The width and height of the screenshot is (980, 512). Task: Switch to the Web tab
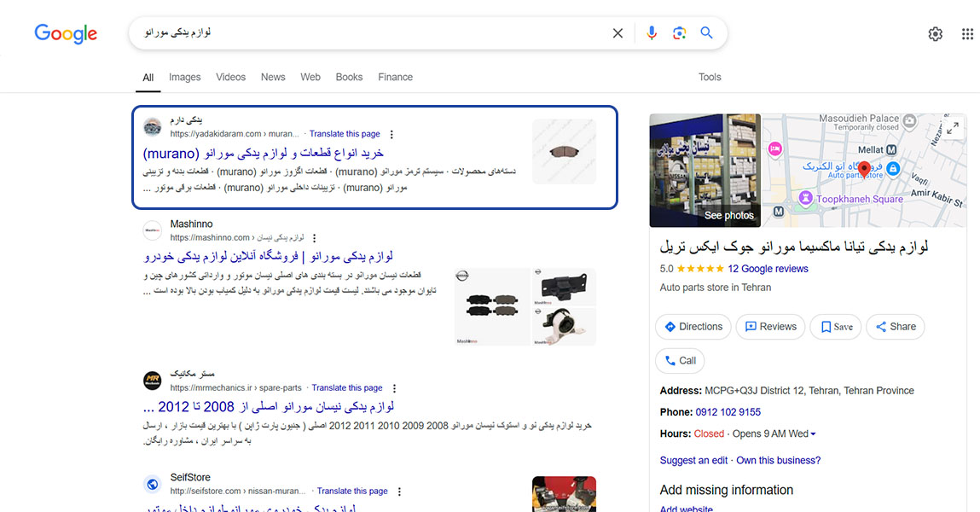tap(310, 77)
